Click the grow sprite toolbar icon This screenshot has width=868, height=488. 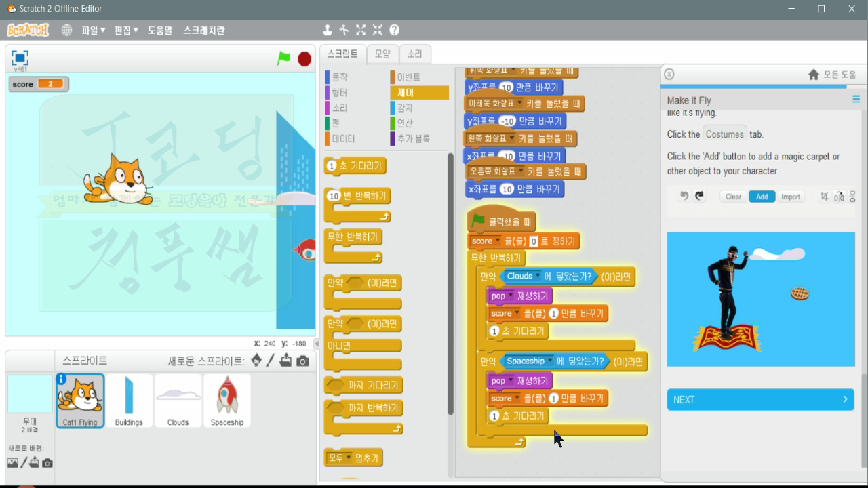point(361,30)
